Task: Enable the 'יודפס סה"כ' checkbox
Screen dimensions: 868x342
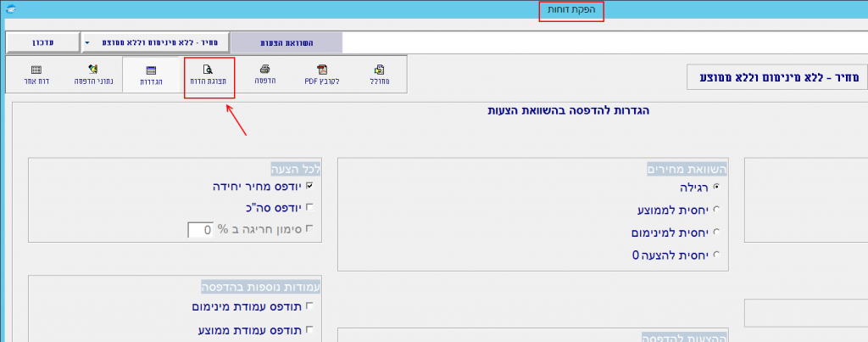Action: click(309, 207)
